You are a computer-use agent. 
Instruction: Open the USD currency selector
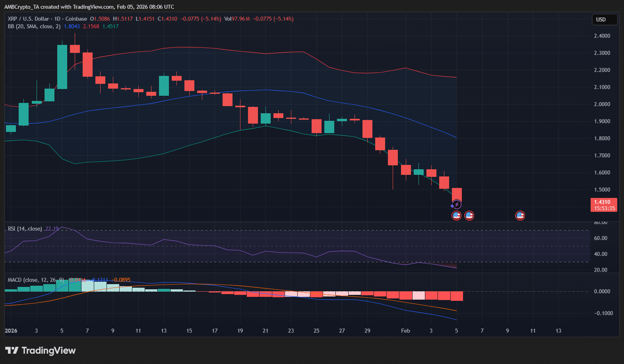coord(605,19)
